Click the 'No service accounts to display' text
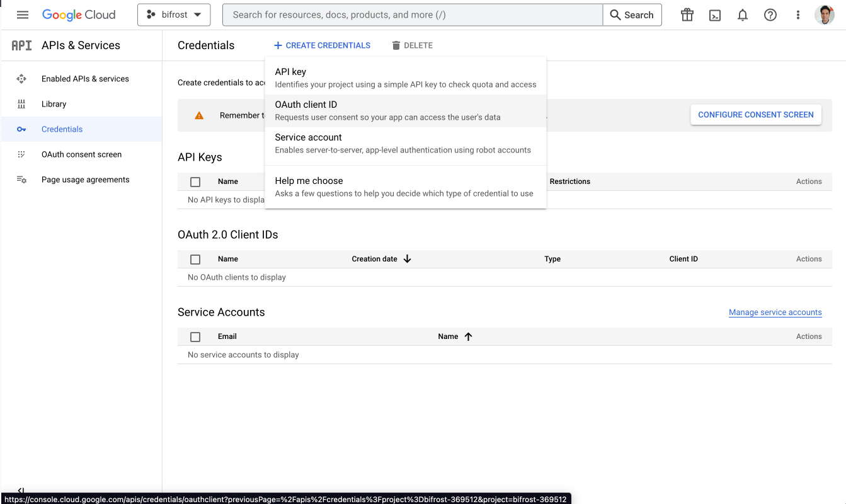 tap(243, 355)
